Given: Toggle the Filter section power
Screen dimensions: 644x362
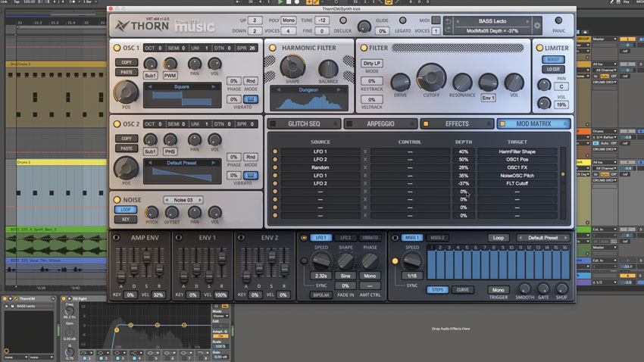Looking at the screenshot, I should (x=364, y=48).
